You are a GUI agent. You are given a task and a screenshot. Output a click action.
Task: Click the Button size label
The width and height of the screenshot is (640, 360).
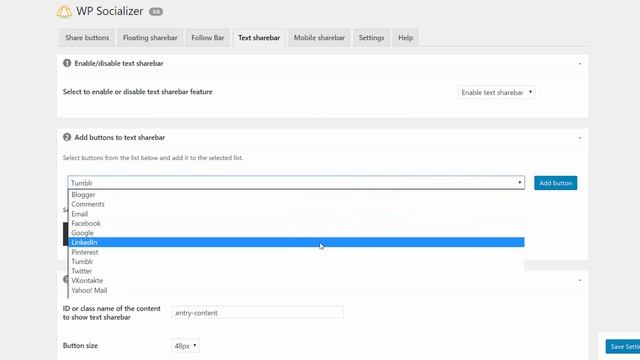(80, 346)
